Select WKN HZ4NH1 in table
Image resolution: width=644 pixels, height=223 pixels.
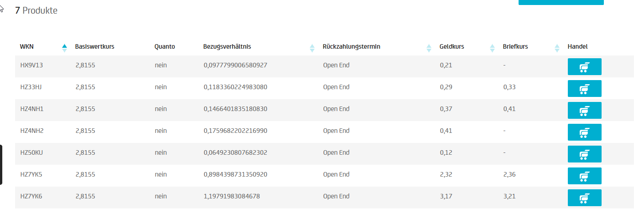tap(31, 109)
